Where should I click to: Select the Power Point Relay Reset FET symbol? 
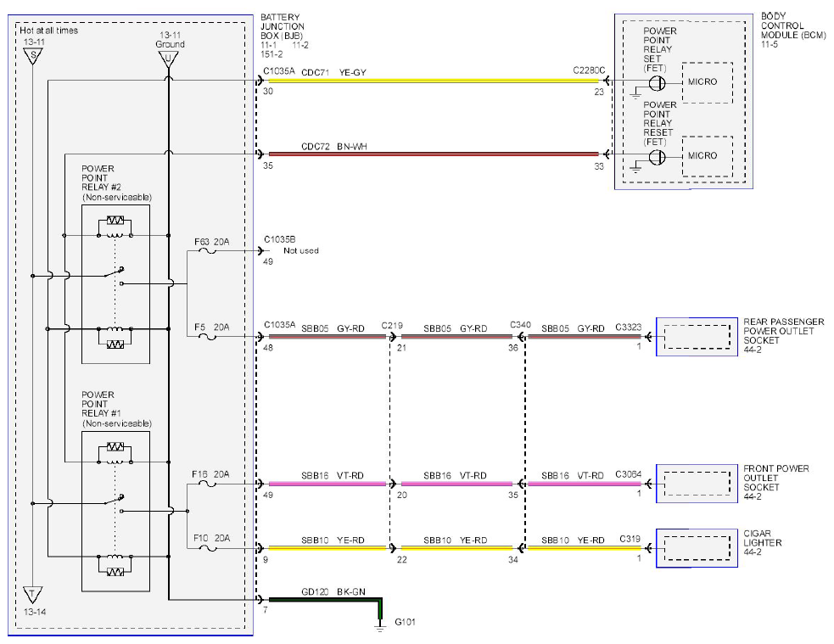pyautogui.click(x=658, y=157)
